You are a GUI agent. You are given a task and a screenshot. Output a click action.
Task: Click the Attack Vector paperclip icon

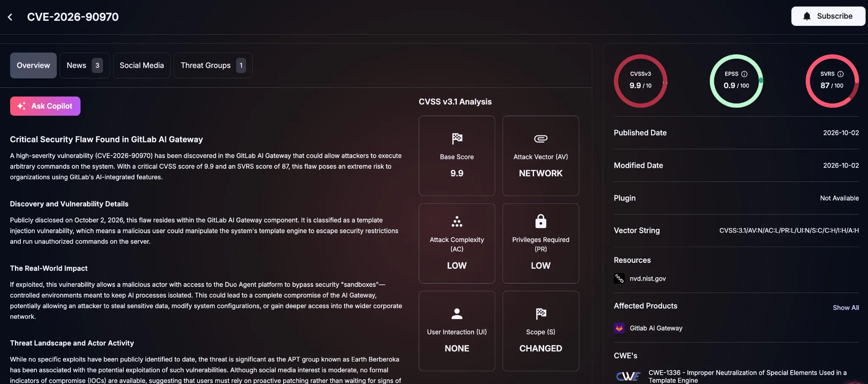(541, 139)
